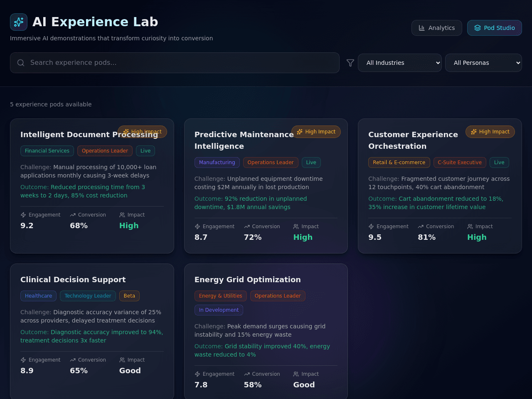
Task: Click the Beta status tag
Action: pyautogui.click(x=129, y=296)
